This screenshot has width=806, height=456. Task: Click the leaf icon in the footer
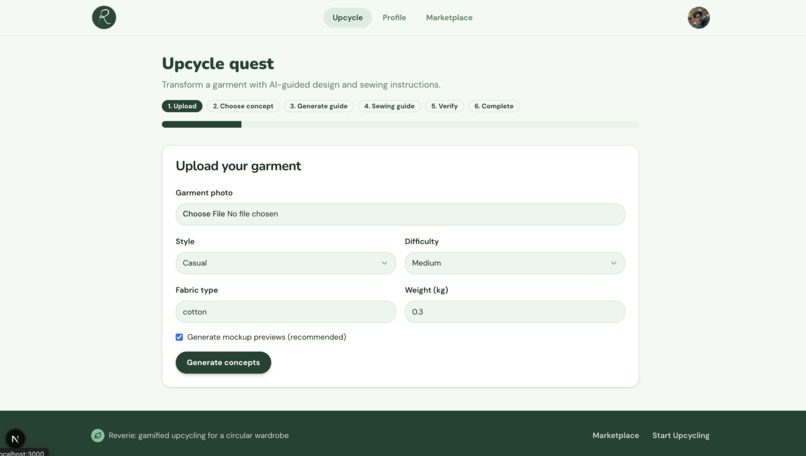pyautogui.click(x=98, y=435)
